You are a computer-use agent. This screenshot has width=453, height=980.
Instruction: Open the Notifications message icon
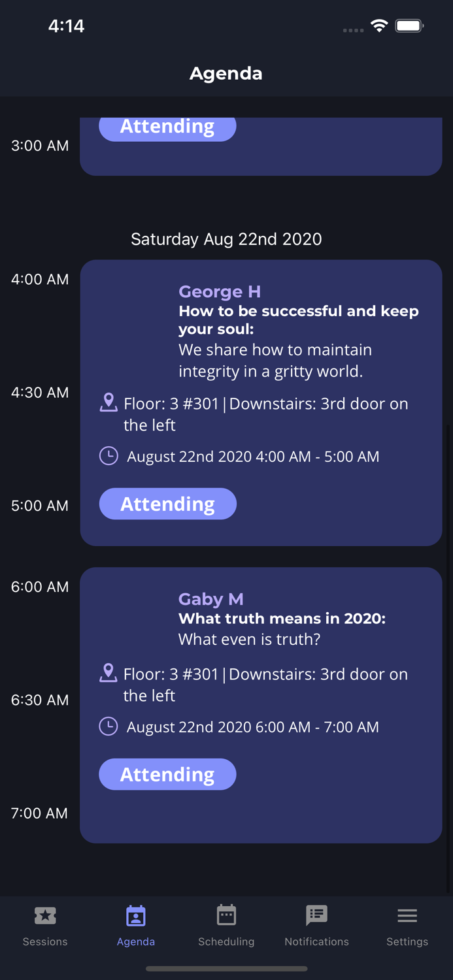(316, 916)
